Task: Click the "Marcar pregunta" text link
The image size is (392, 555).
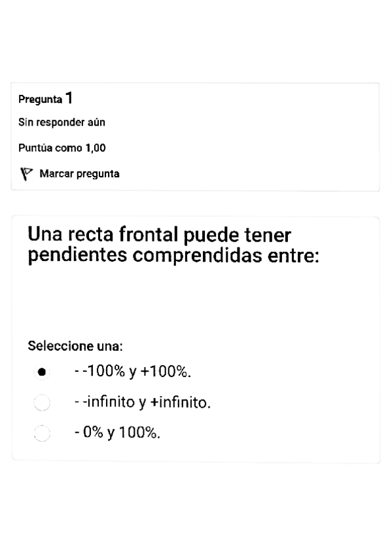Action: coord(80,173)
